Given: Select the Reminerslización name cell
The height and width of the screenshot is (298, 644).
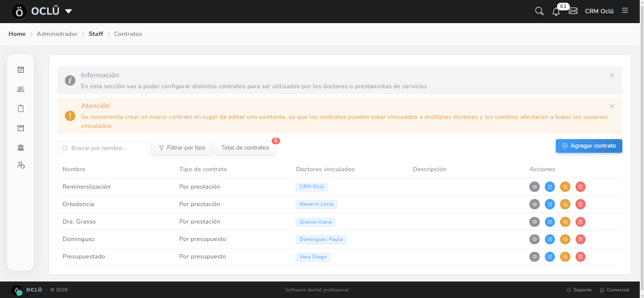Looking at the screenshot, I should coord(86,187).
